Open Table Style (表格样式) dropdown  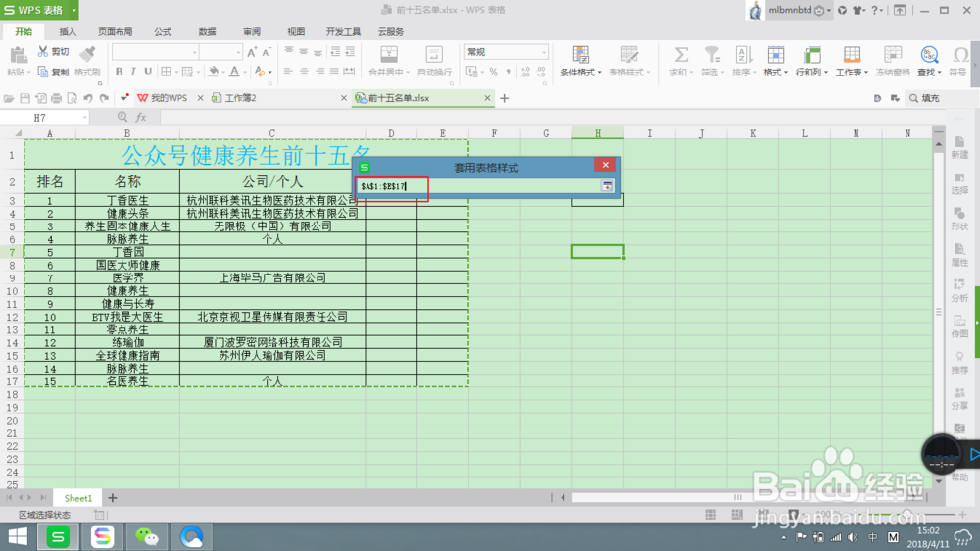point(629,62)
